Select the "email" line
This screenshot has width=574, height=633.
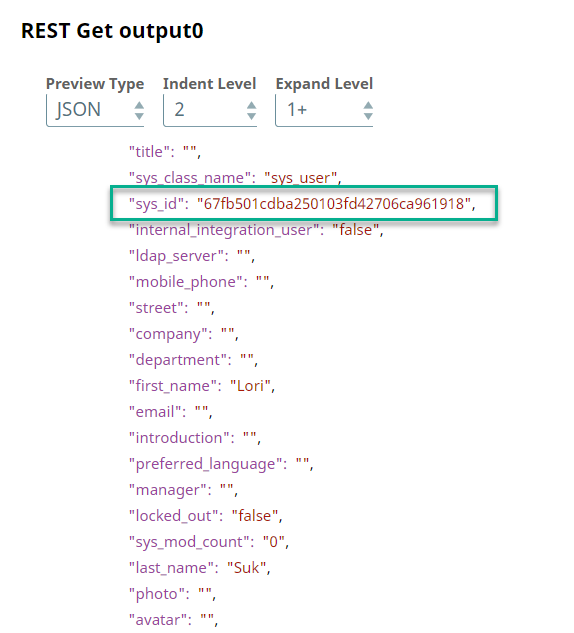click(x=170, y=412)
